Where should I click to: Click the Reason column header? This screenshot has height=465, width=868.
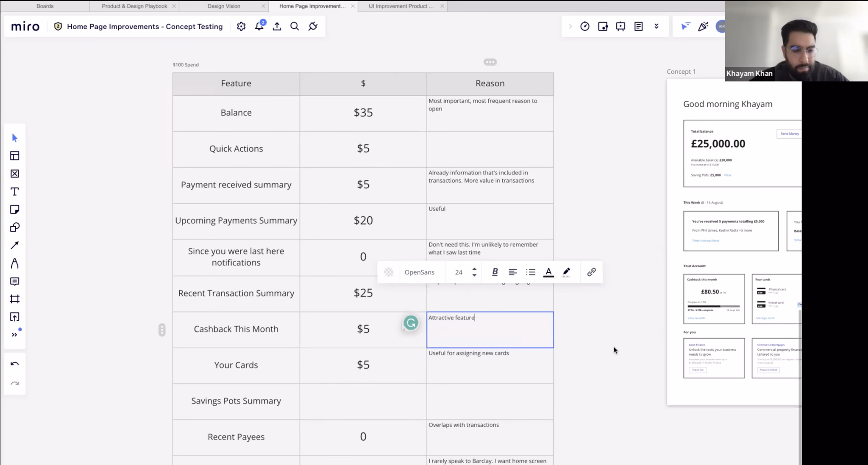[490, 83]
